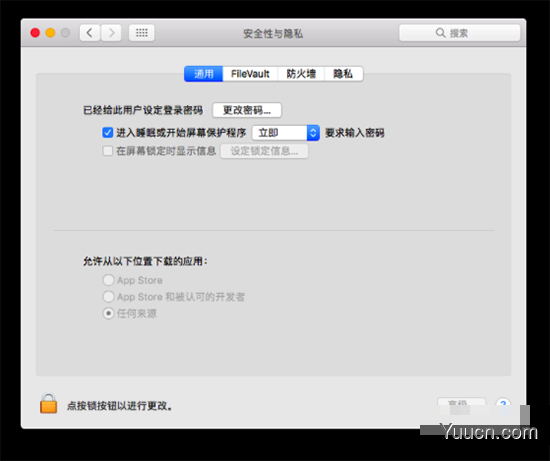The width and height of the screenshot is (550, 461).
Task: Switch to the 防火墙 tab
Action: coord(301,74)
